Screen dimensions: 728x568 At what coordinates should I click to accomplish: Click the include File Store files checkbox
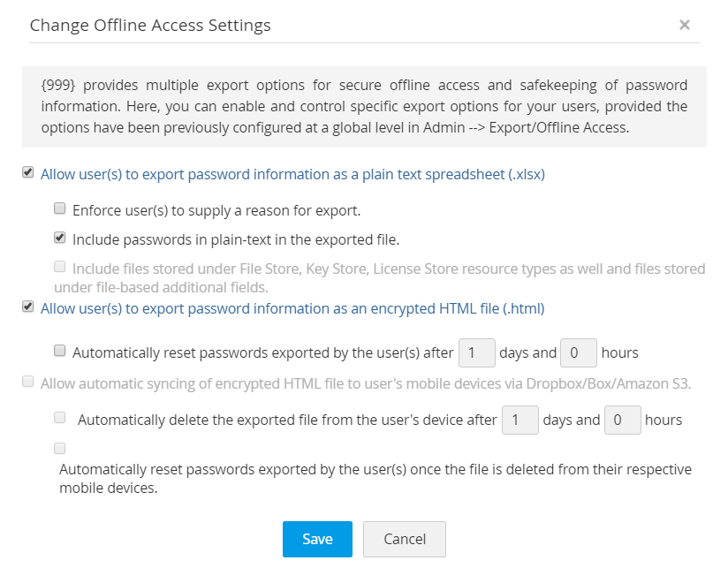[x=60, y=267]
